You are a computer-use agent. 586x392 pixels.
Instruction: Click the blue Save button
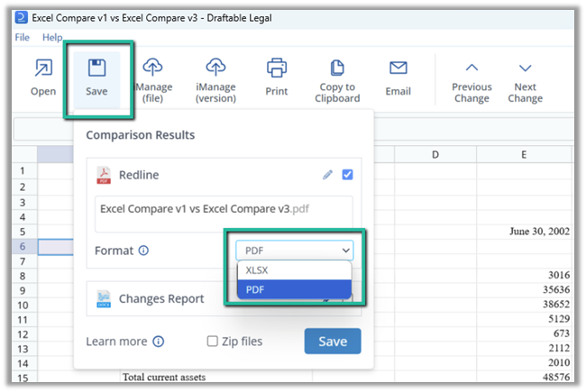[333, 342]
